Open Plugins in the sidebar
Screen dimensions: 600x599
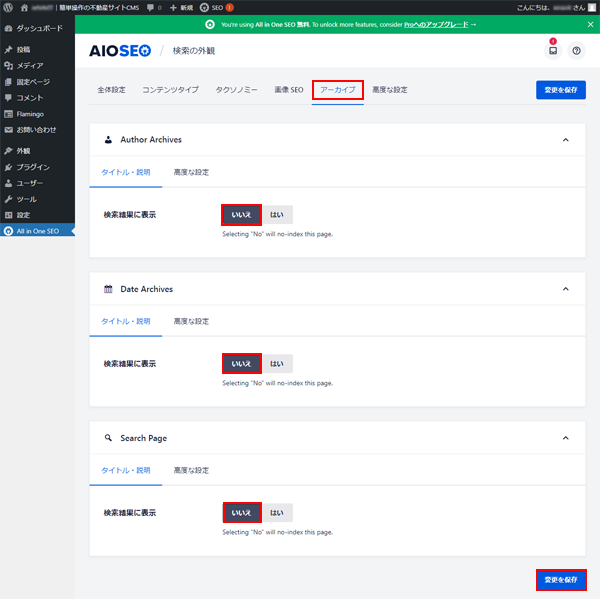coord(38,167)
